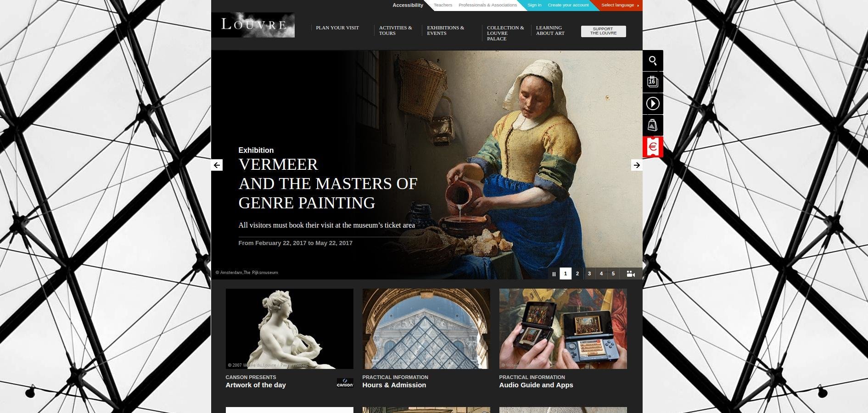Switch to slide 4 in the carousel
The image size is (868, 413).
(x=601, y=273)
